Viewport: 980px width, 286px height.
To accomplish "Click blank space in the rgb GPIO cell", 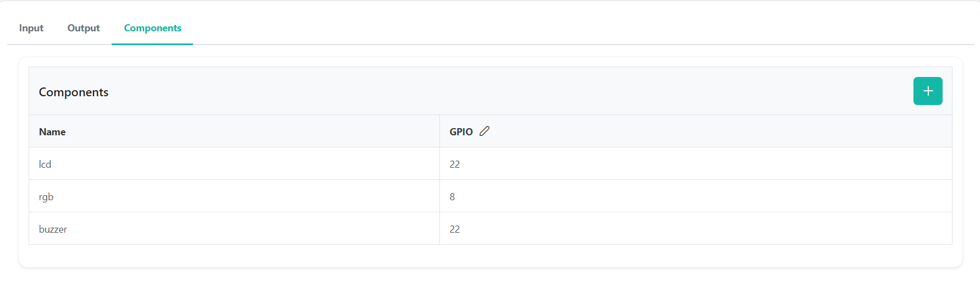I will tap(704, 196).
